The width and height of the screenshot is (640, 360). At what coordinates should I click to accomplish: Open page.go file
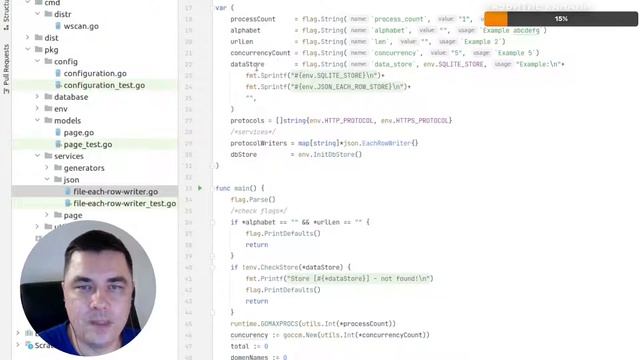click(x=78, y=133)
